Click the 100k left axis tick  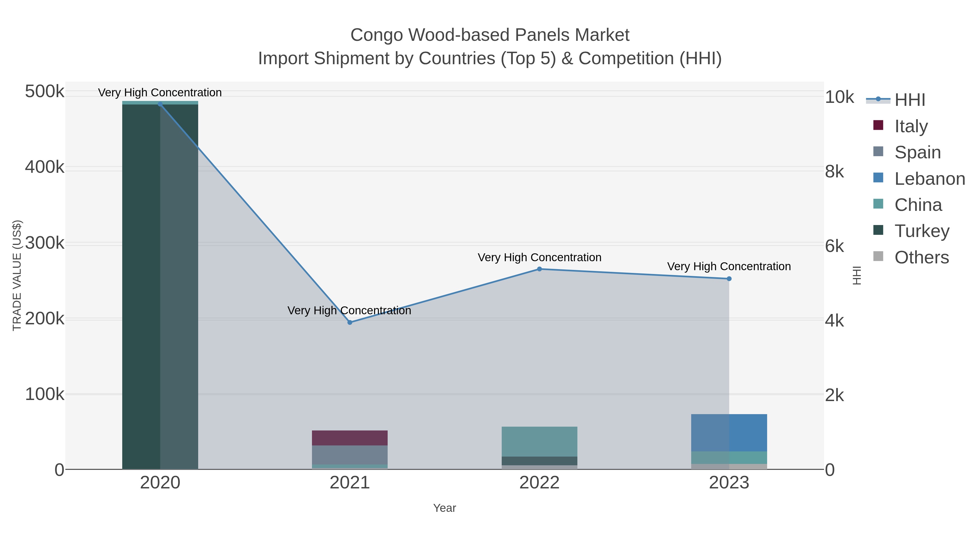45,394
